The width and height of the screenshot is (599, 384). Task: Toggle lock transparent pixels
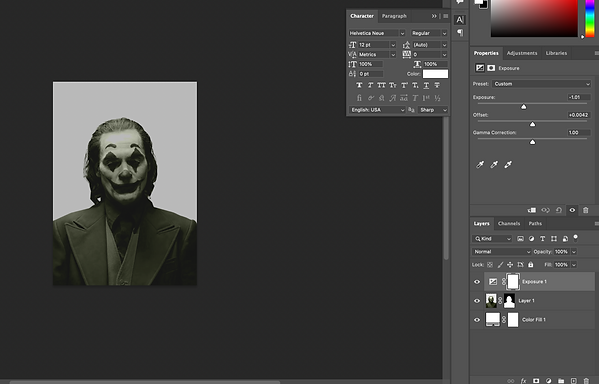490,264
